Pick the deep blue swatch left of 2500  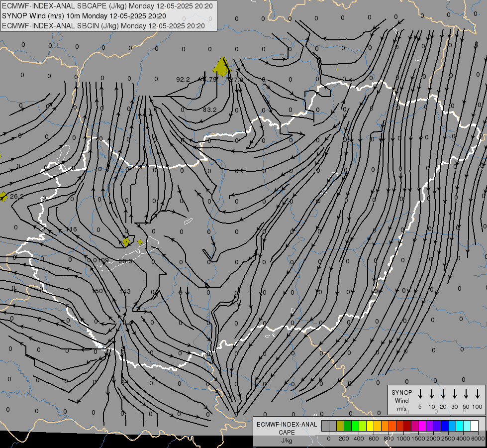coord(444,426)
